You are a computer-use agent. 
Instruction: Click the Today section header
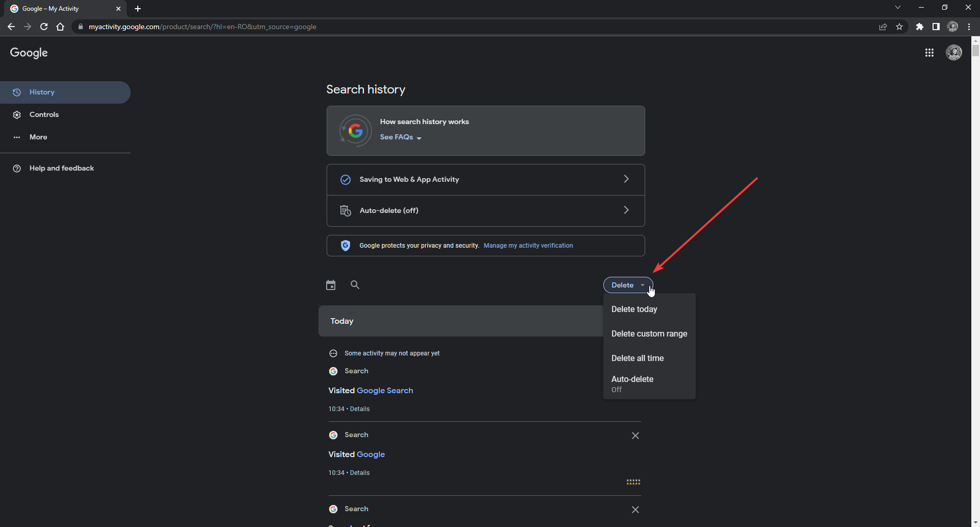point(461,321)
